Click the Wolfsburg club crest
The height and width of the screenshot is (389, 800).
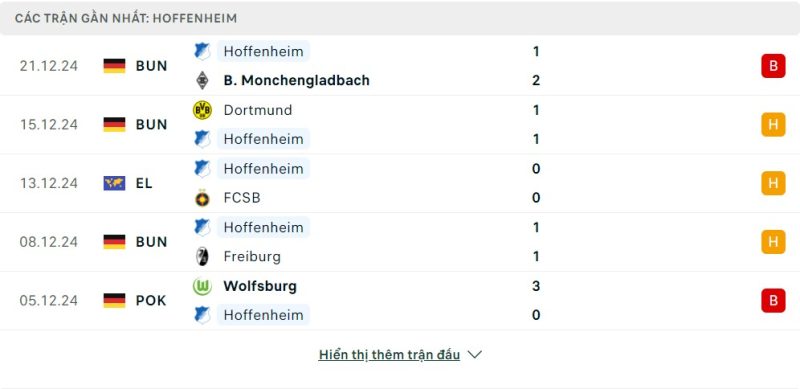click(202, 286)
